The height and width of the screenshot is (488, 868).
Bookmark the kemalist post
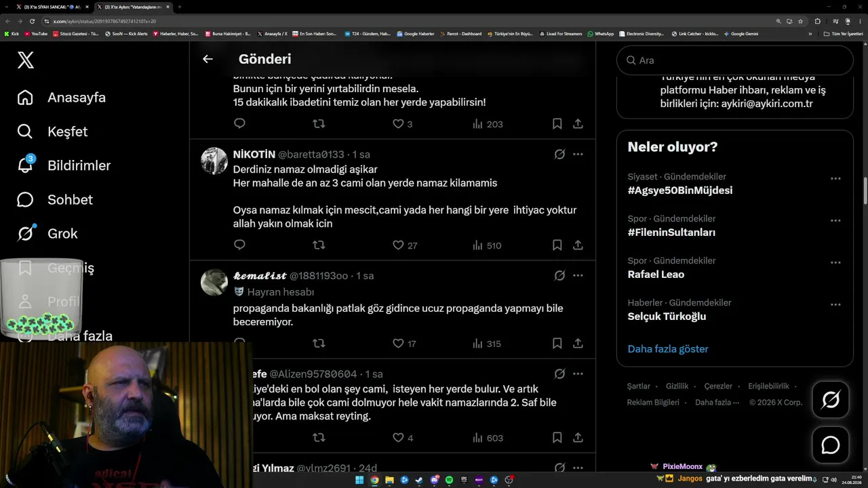[557, 344]
